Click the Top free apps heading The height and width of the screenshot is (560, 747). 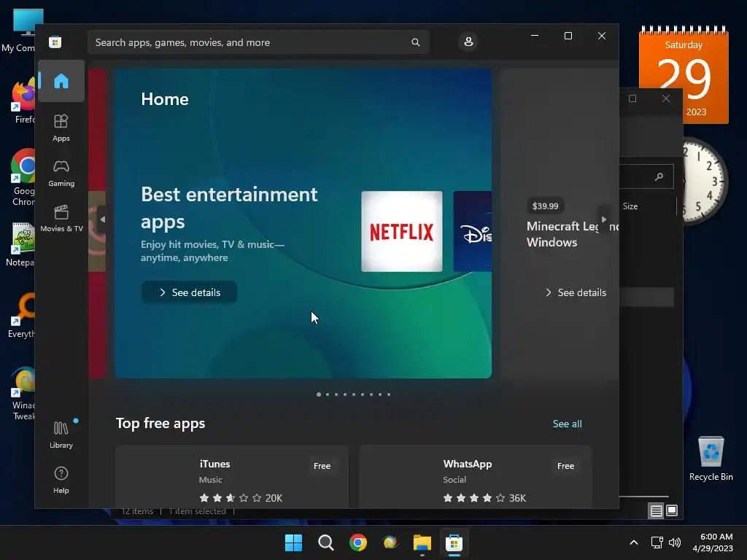click(160, 424)
